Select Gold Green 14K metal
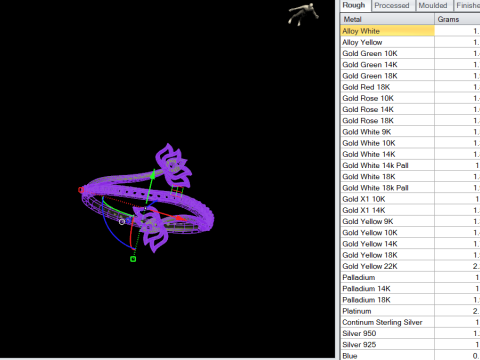 tap(410, 65)
